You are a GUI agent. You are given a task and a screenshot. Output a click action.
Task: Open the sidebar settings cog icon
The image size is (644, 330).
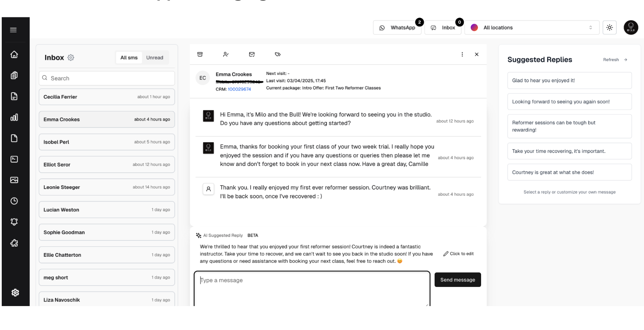[x=15, y=293]
